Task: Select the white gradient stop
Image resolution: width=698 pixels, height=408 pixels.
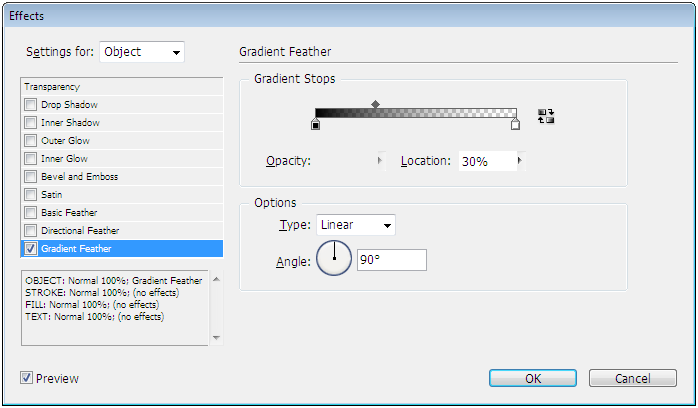Action: tap(515, 124)
